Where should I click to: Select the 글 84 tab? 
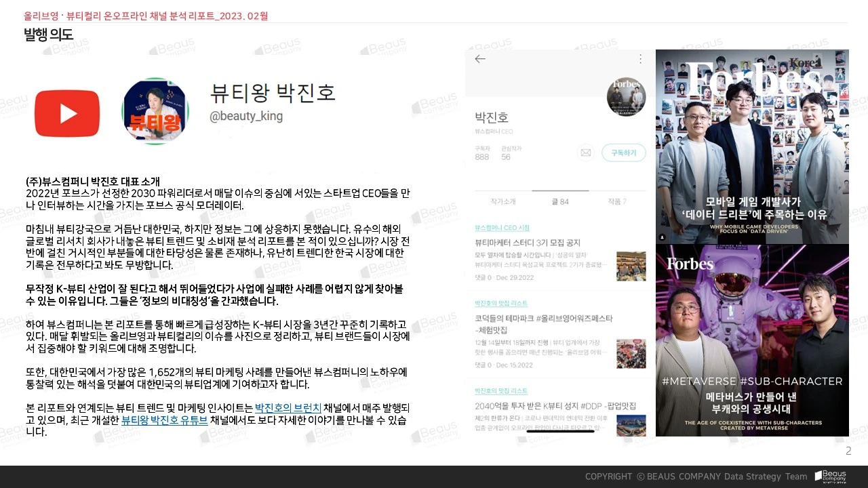(559, 201)
